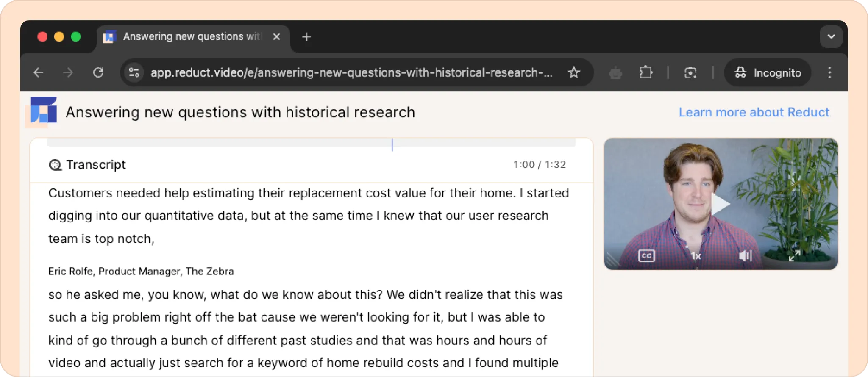868x377 pixels.
Task: Seek using the transcript progress bar
Action: point(312,142)
